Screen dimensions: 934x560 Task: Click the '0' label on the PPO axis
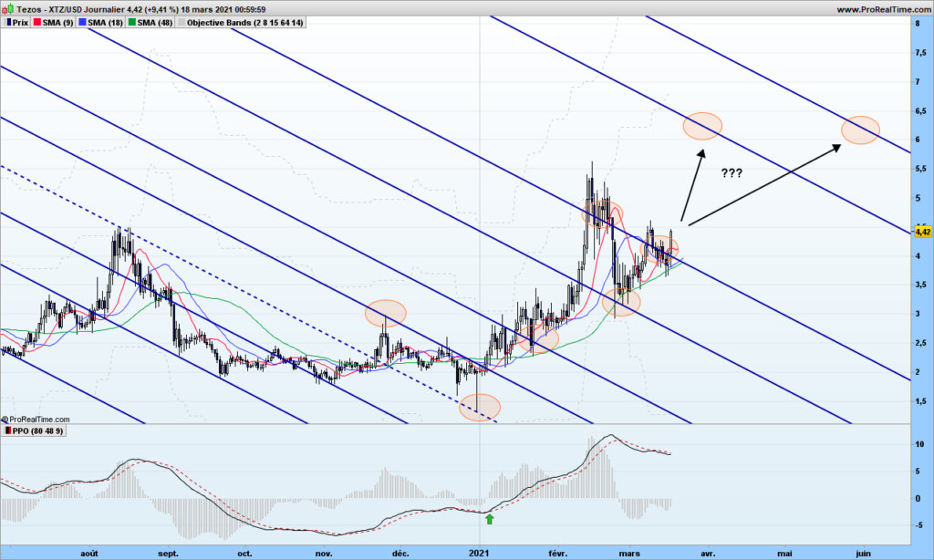tap(918, 498)
